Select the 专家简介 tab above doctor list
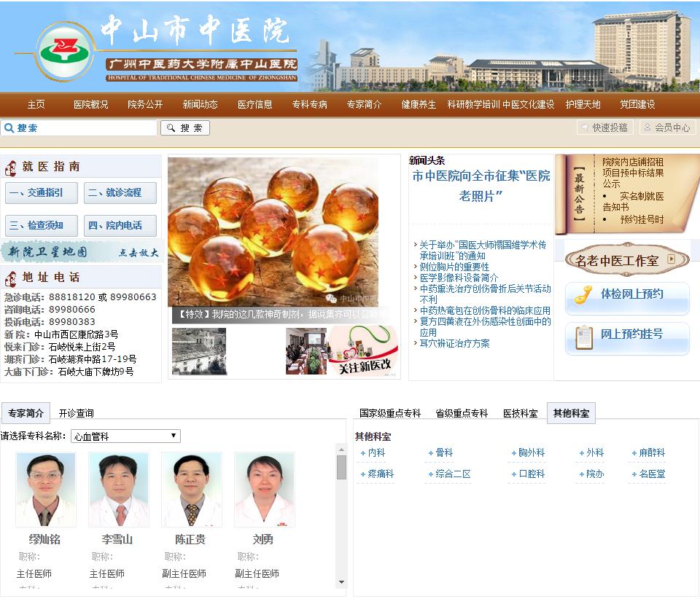 click(x=26, y=412)
